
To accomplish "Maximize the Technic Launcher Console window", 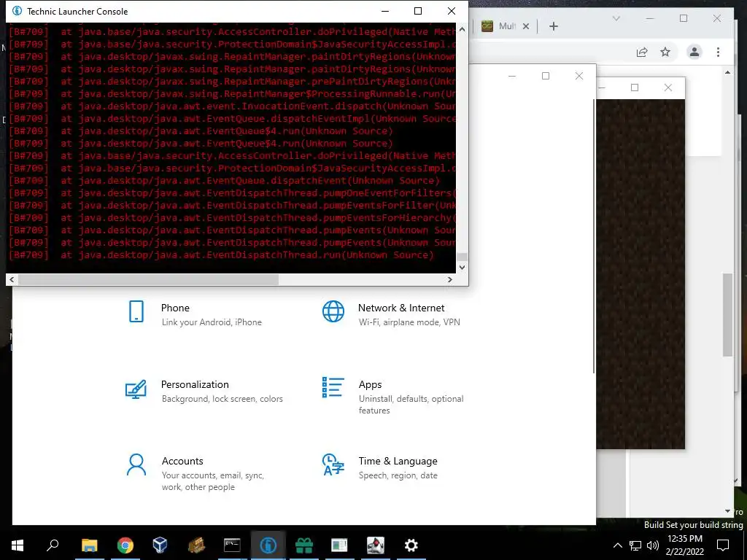I will tap(418, 11).
